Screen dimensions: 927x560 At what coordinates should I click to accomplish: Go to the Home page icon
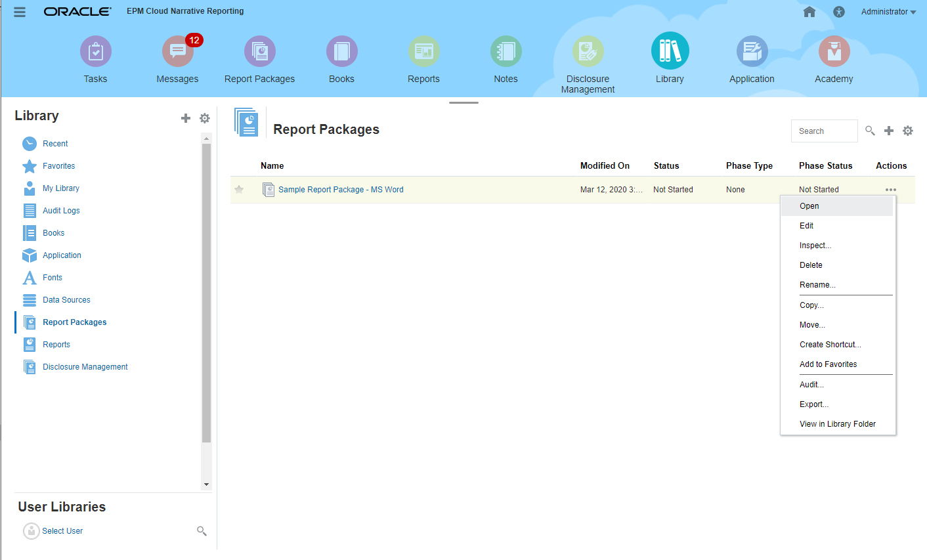(x=809, y=12)
